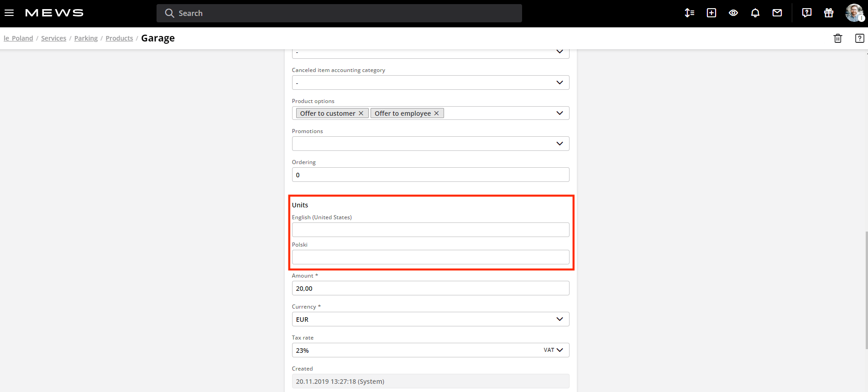Open Services breadcrumb link
This screenshot has width=868, height=392.
[x=53, y=38]
